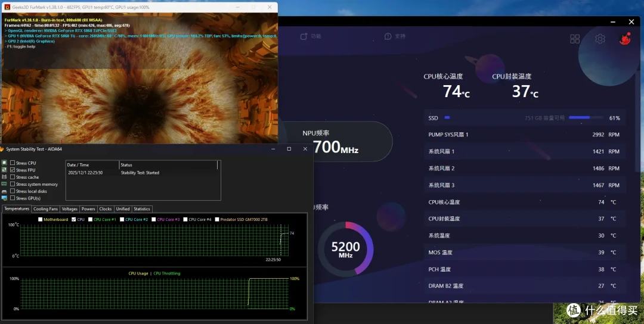Click the OpenGL renderer line in FurMark overlay
The image size is (644, 324).
point(61,30)
